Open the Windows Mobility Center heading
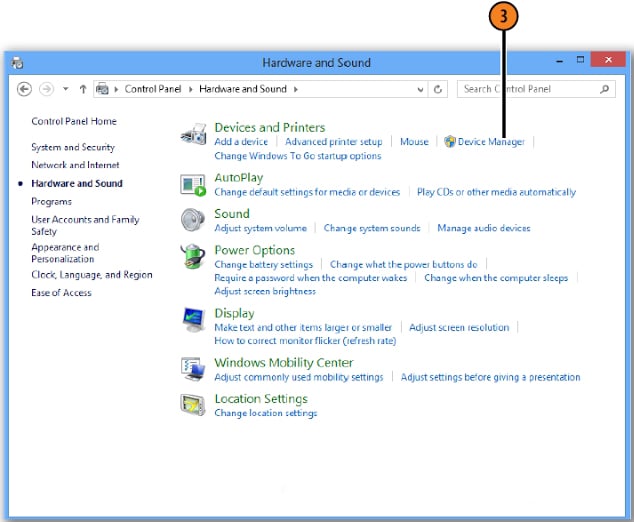The image size is (634, 522). click(x=284, y=362)
